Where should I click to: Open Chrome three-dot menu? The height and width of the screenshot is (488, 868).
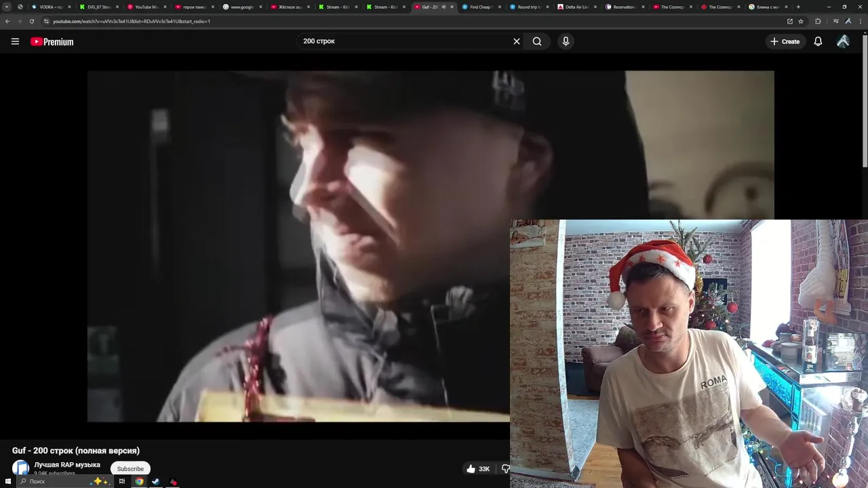tap(861, 21)
